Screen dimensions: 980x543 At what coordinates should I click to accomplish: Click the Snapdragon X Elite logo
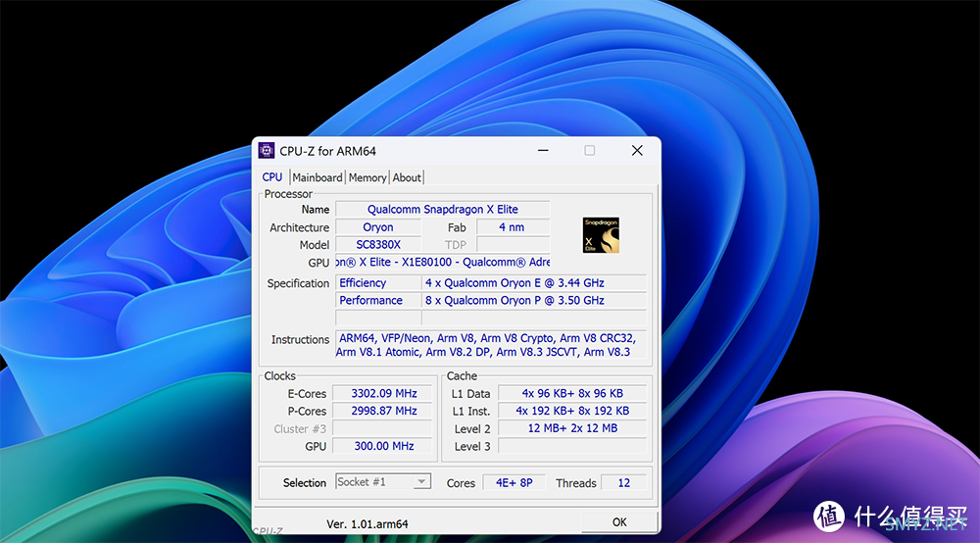point(601,235)
